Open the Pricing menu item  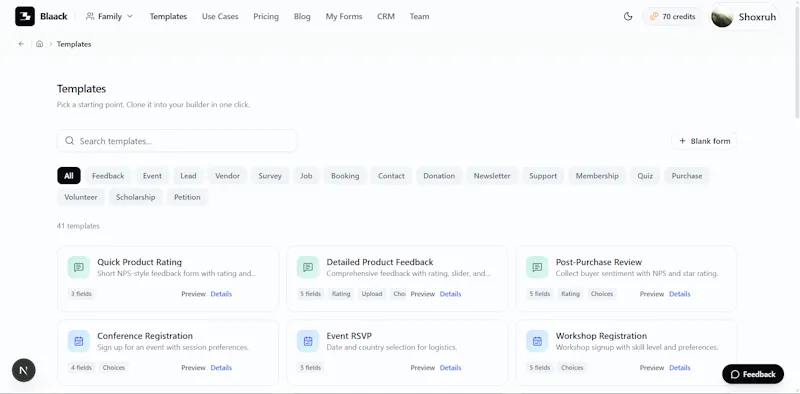point(266,16)
